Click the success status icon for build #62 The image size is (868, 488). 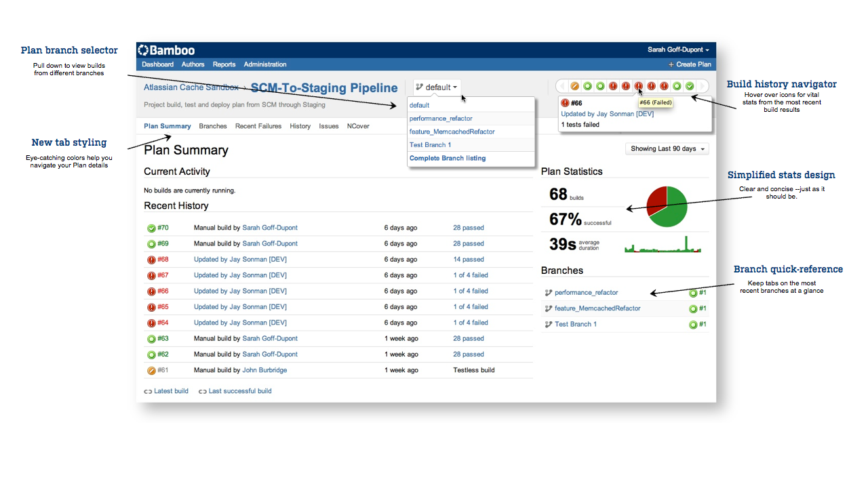pyautogui.click(x=151, y=354)
